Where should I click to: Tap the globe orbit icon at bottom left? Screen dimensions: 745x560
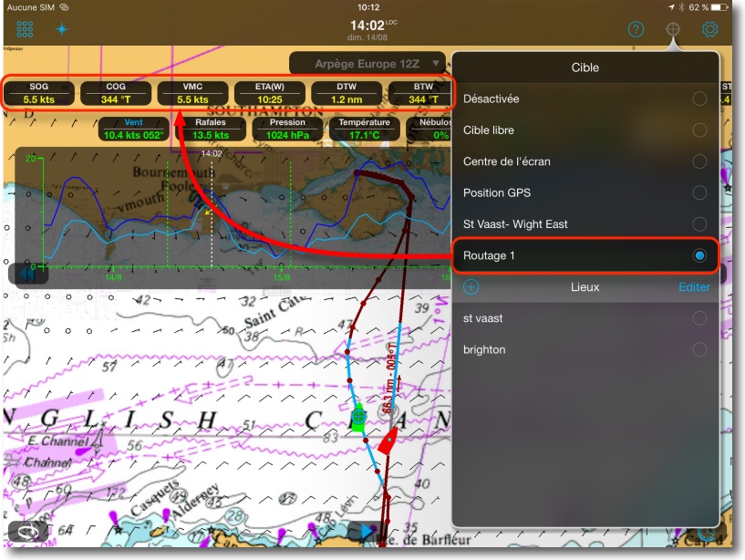pyautogui.click(x=26, y=532)
